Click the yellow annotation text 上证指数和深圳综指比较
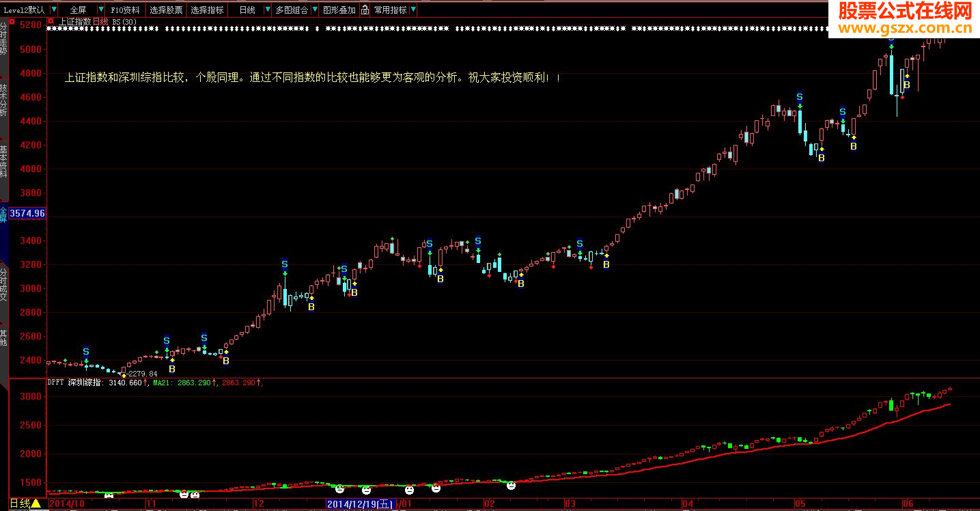This screenshot has width=980, height=511. pyautogui.click(x=125, y=78)
